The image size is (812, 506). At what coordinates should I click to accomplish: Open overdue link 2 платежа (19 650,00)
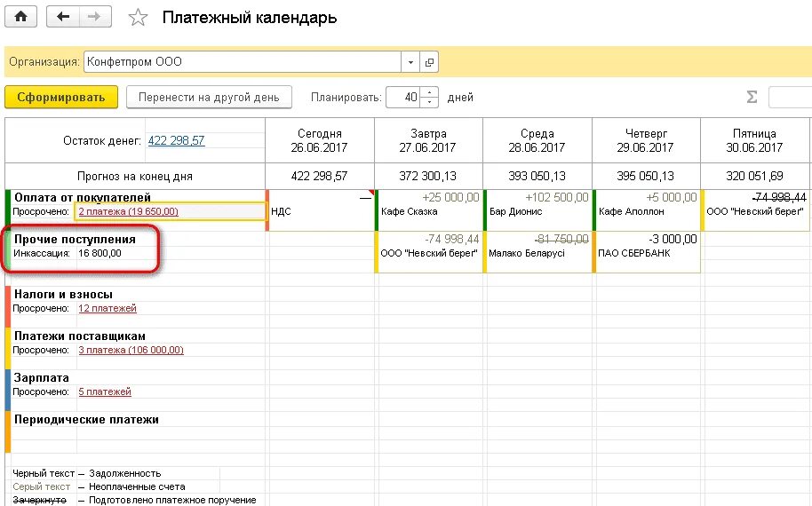129,211
